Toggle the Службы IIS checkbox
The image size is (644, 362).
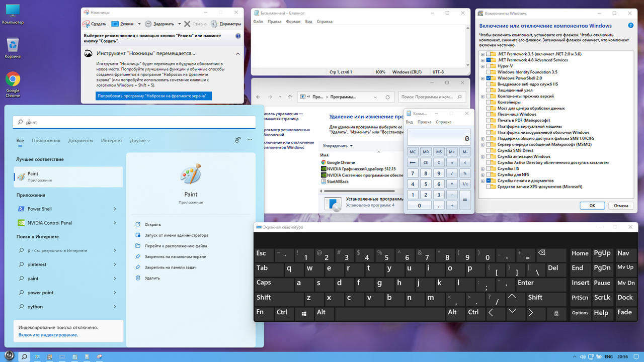coord(489,168)
